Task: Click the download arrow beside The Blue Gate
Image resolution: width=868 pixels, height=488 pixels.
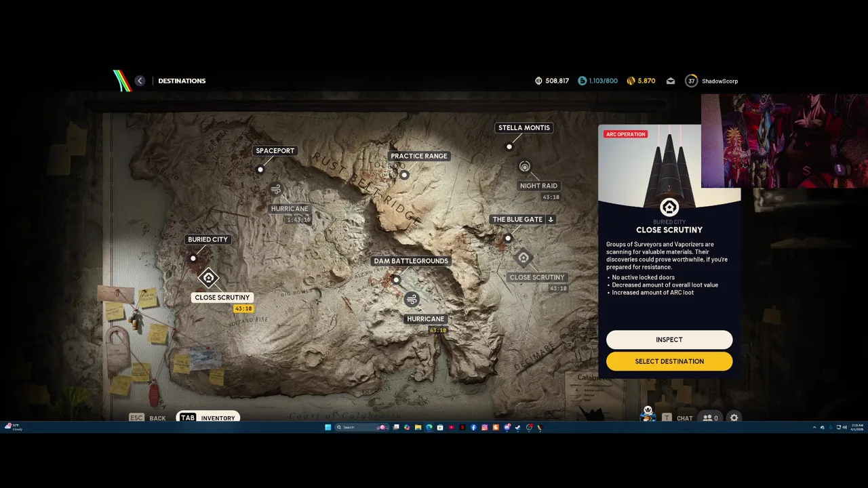Action: click(551, 220)
